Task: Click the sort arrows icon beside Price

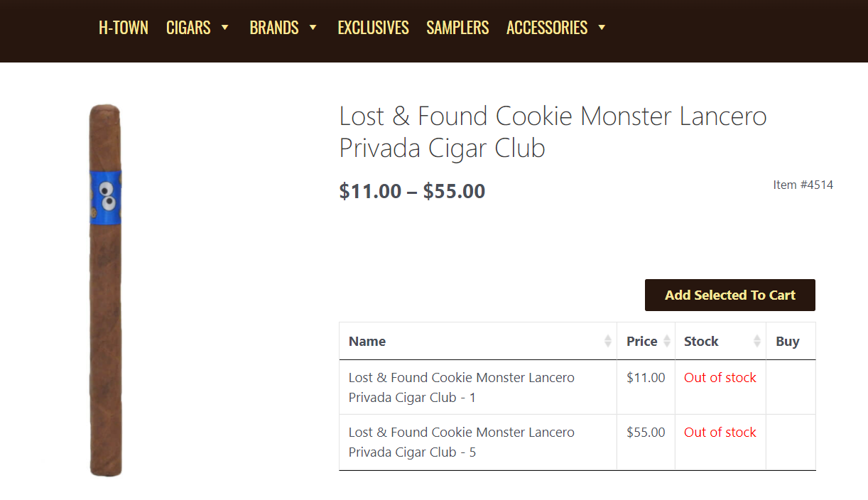Action: pos(667,342)
